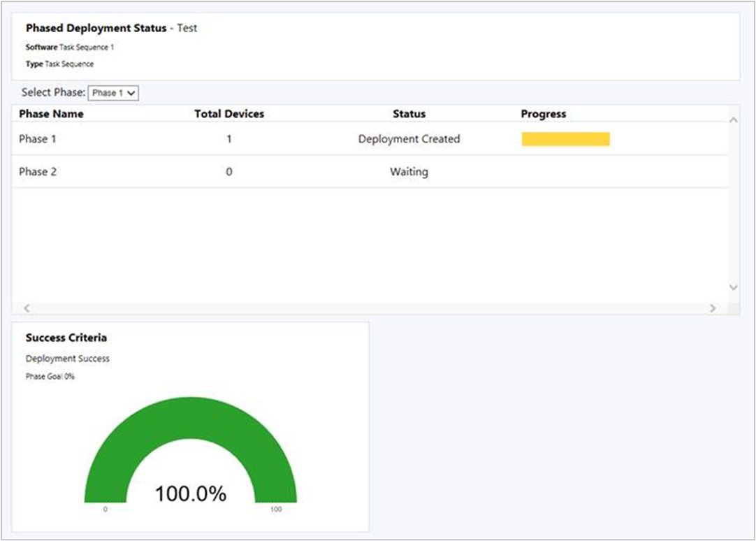Click the Phased Deployment Status title
This screenshot has width=756, height=541.
click(x=96, y=28)
